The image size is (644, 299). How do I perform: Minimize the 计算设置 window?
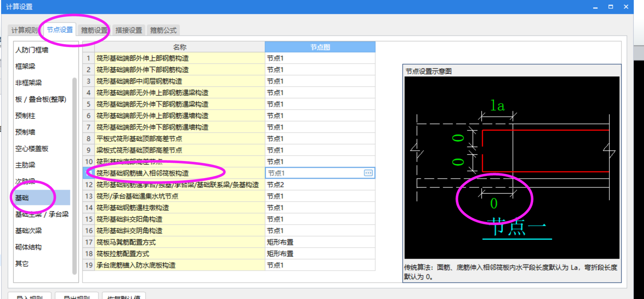[595, 7]
